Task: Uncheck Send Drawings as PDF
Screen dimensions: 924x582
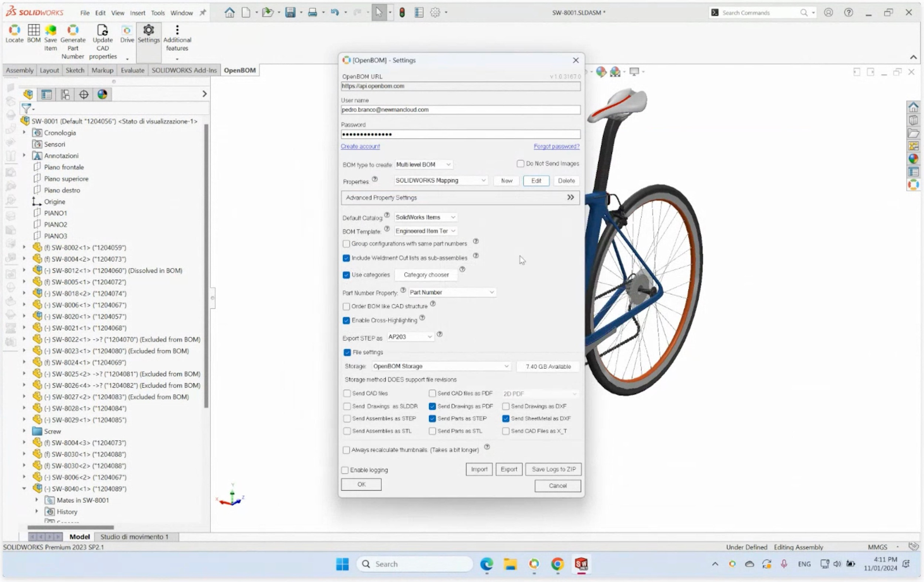Action: point(432,406)
